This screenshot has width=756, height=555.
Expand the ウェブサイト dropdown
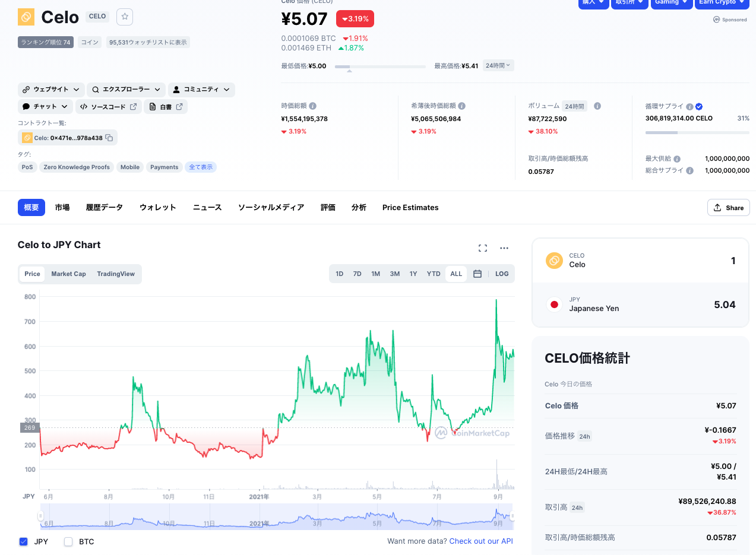(x=51, y=90)
